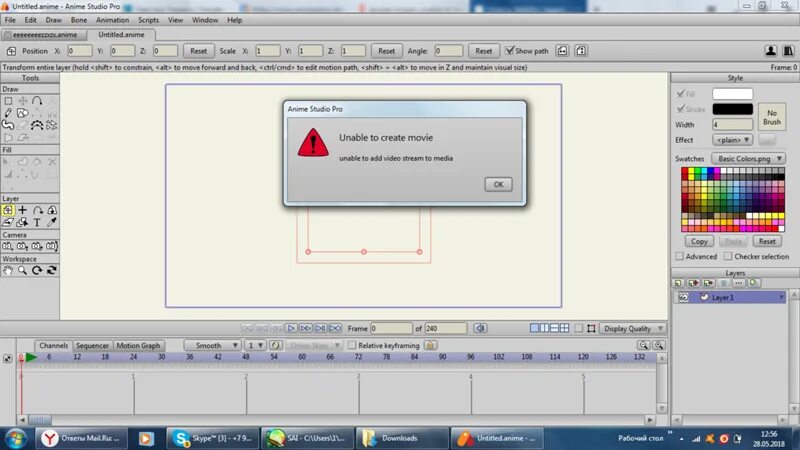Click the black Stroke color swatch
Viewport: 800px width, 450px height.
[x=732, y=109]
